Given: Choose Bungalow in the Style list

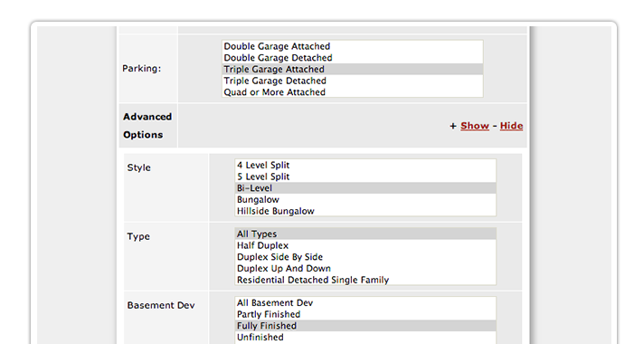Looking at the screenshot, I should pos(365,200).
